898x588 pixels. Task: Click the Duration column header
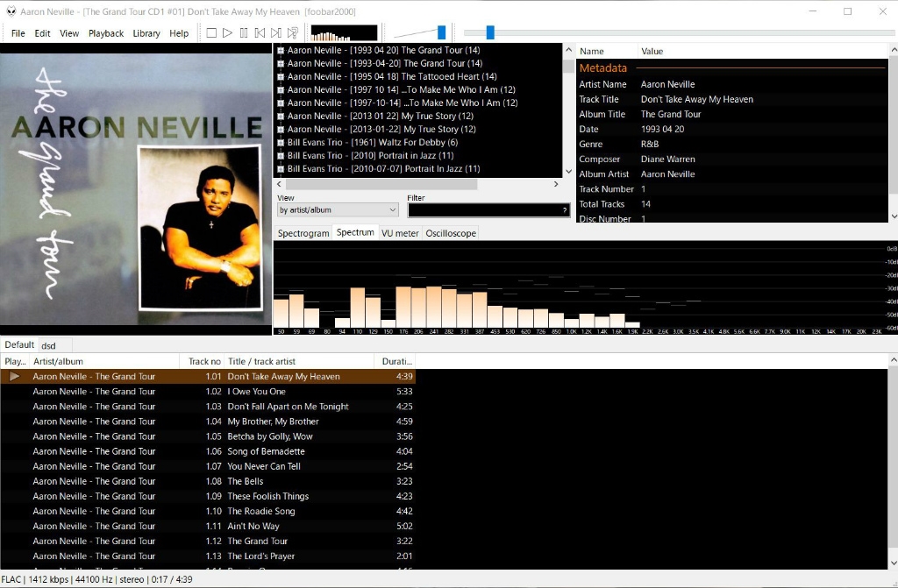[392, 361]
